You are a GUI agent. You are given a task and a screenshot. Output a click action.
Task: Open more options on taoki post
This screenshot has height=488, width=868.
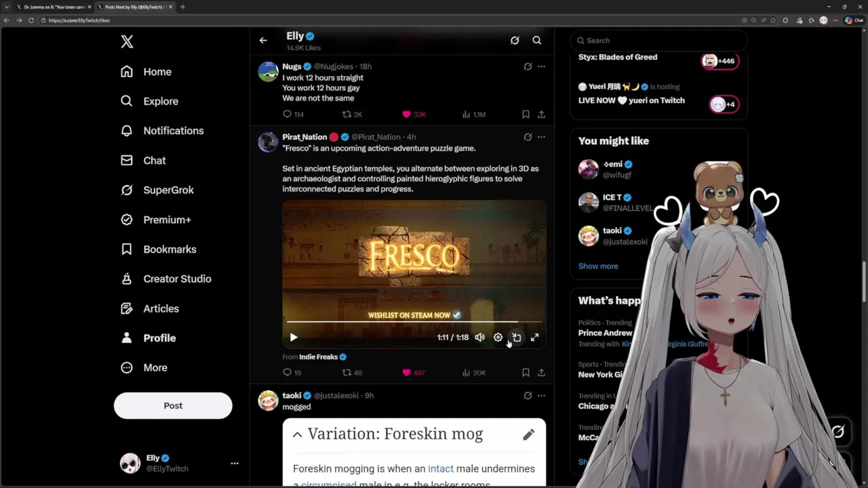coord(541,396)
